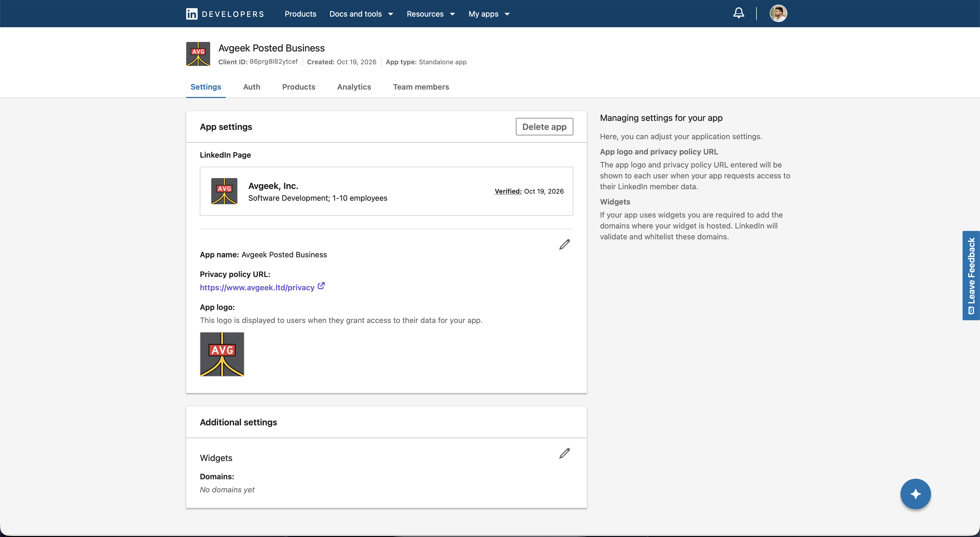
Task: Switch to the Auth tab
Action: coord(252,87)
